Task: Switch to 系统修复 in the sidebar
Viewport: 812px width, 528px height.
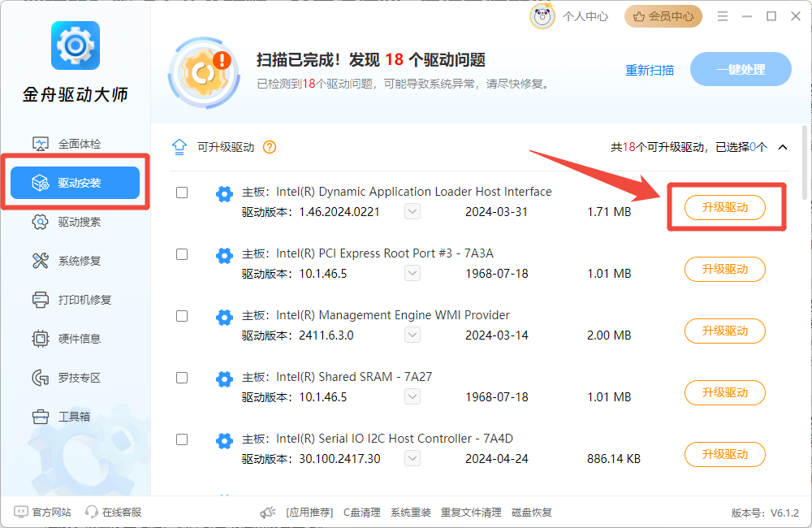Action: point(75,261)
